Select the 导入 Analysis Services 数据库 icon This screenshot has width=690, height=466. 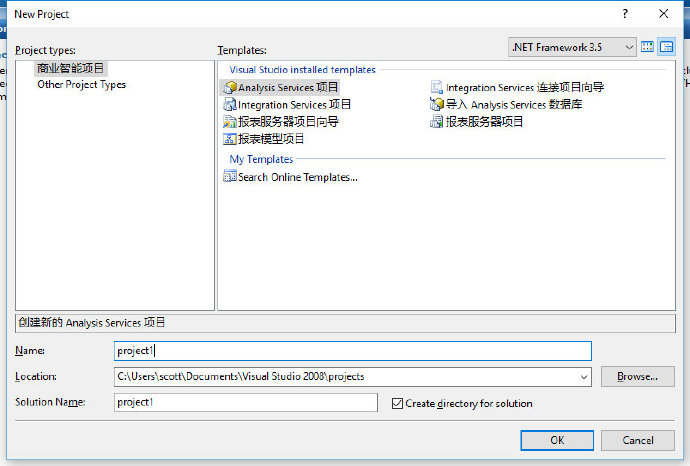[437, 105]
